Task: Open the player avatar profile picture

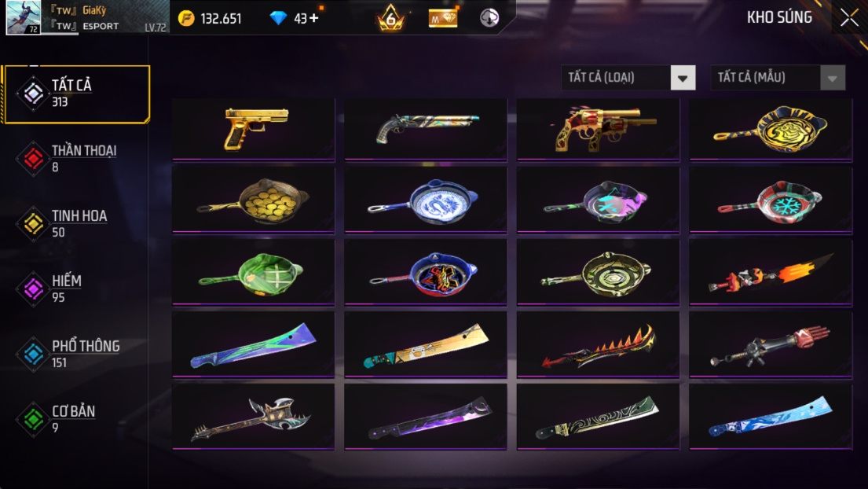Action: [x=24, y=18]
